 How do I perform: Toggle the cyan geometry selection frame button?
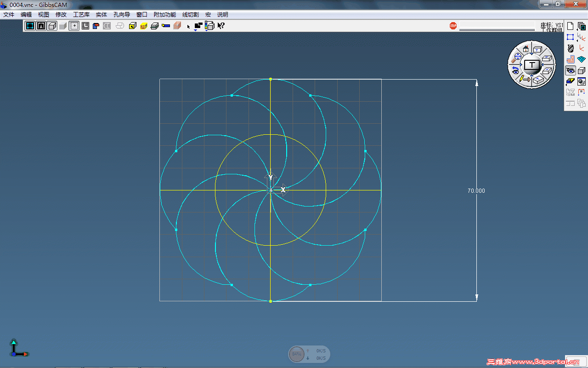pos(30,26)
